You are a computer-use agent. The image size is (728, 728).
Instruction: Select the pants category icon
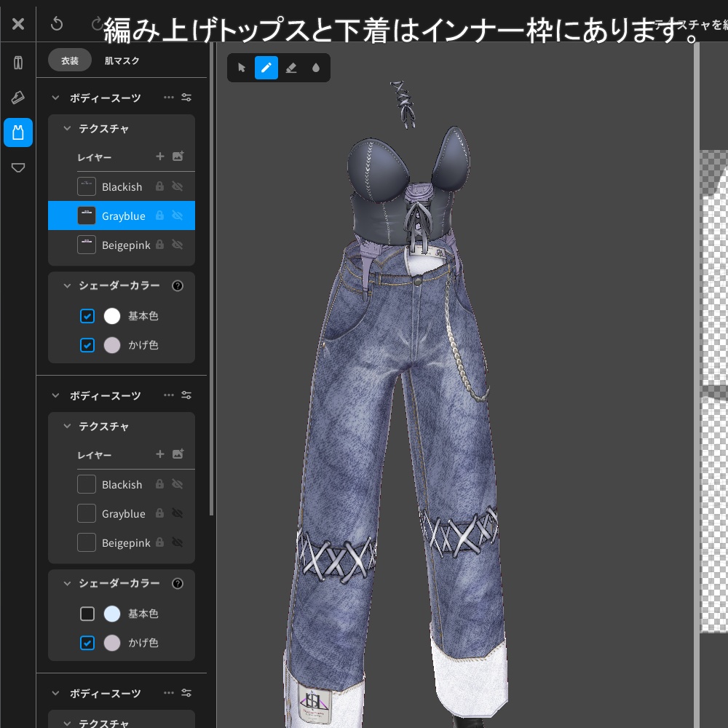pos(18,63)
